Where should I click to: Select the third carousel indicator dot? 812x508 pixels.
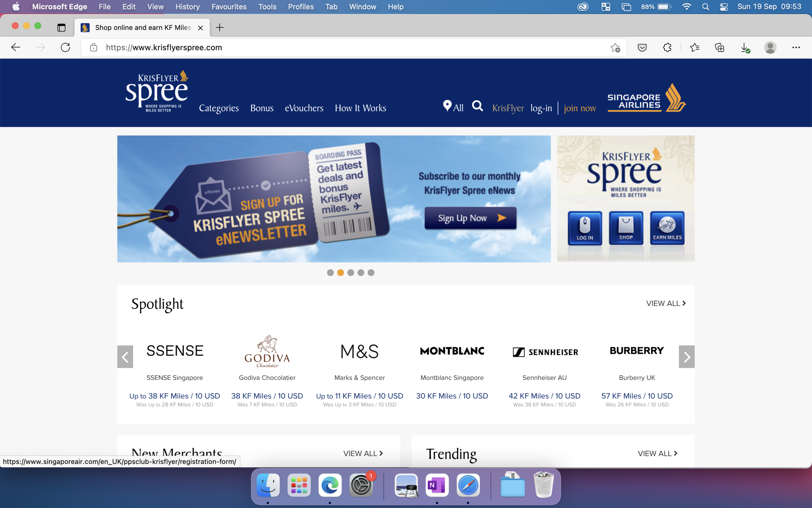click(x=351, y=272)
